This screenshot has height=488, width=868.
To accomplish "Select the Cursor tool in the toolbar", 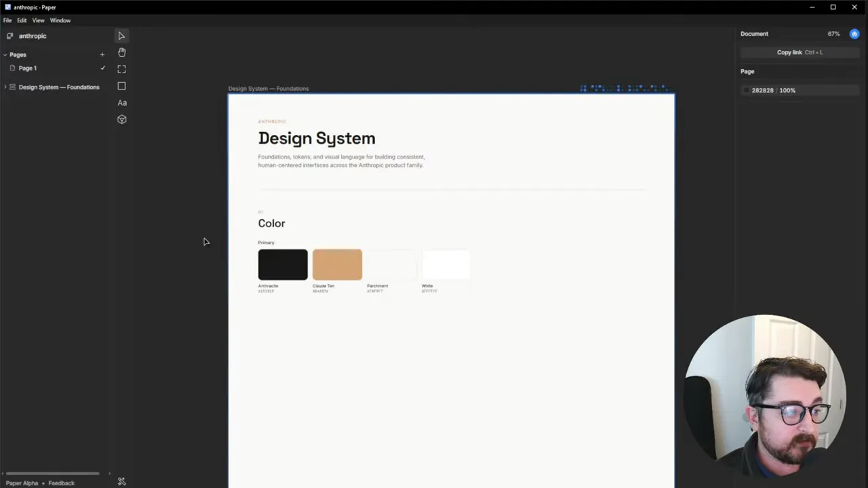I will 121,35.
